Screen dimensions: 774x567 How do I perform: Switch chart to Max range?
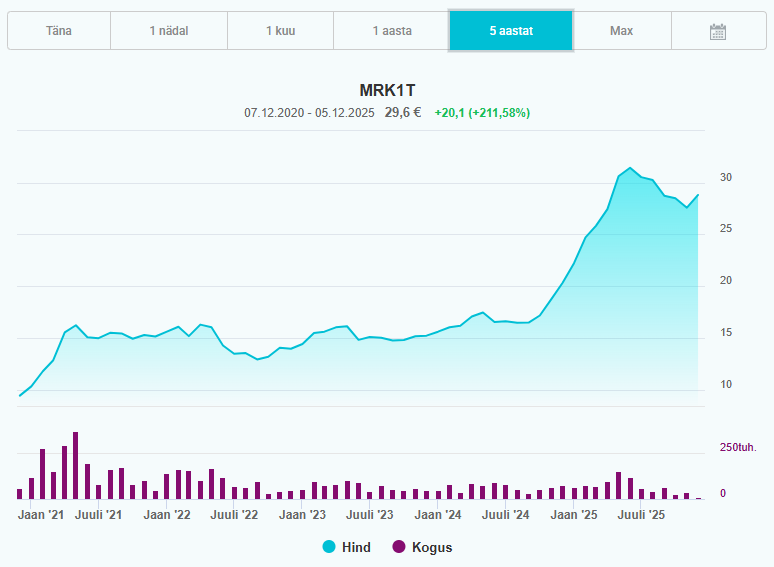[621, 31]
